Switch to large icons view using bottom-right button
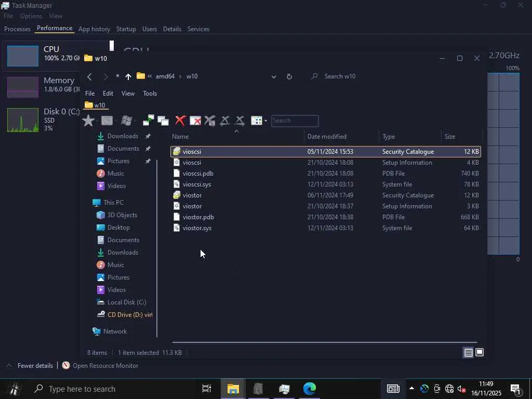 click(480, 353)
